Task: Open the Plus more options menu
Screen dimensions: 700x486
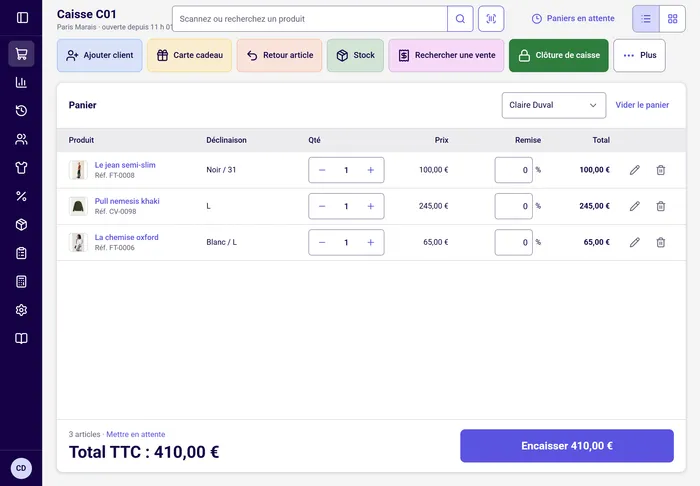Action: tap(639, 55)
